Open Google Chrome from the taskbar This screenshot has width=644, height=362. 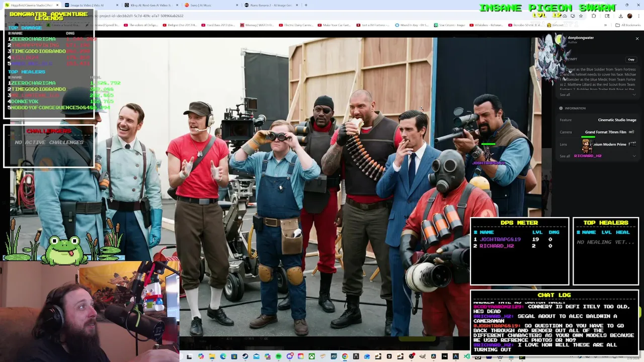click(x=345, y=357)
